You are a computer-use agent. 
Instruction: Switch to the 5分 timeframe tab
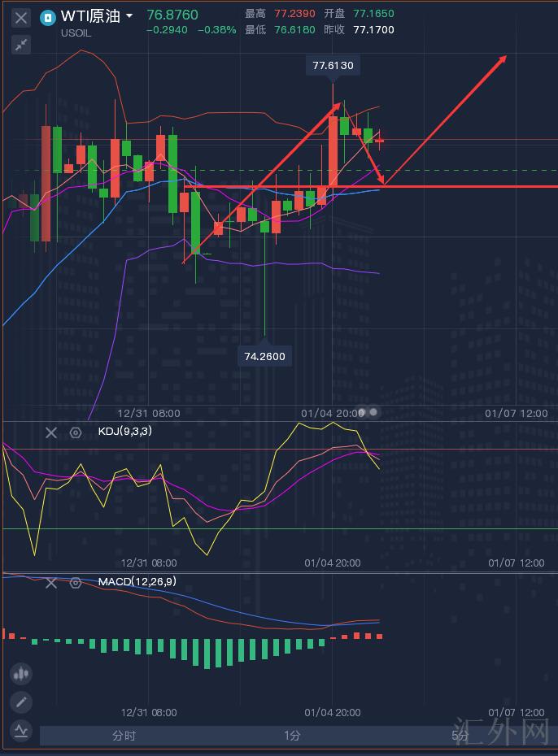[x=460, y=736]
